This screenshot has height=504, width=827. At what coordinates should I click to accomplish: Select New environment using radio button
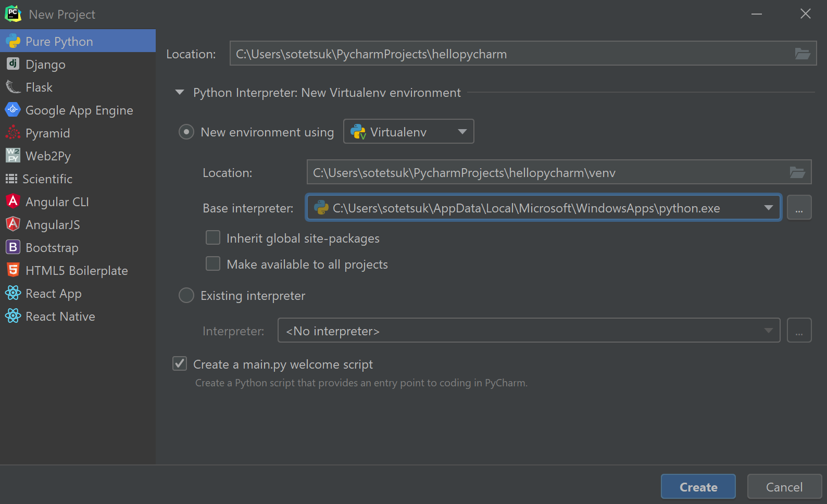(186, 132)
